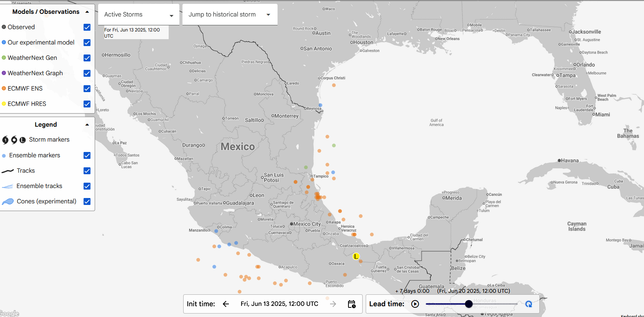Toggle Cones (experimental) checkbox
644x317 pixels.
coord(87,201)
